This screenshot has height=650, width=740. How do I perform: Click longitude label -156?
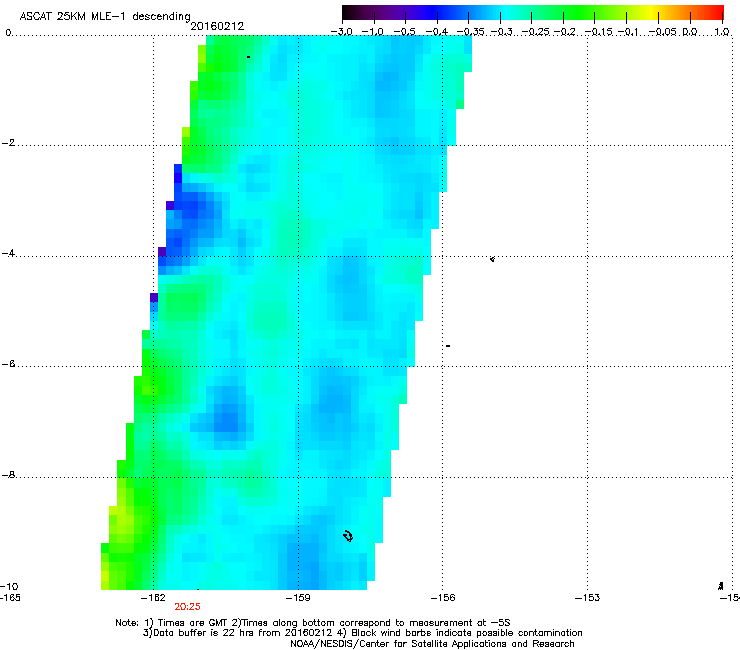pyautogui.click(x=443, y=598)
